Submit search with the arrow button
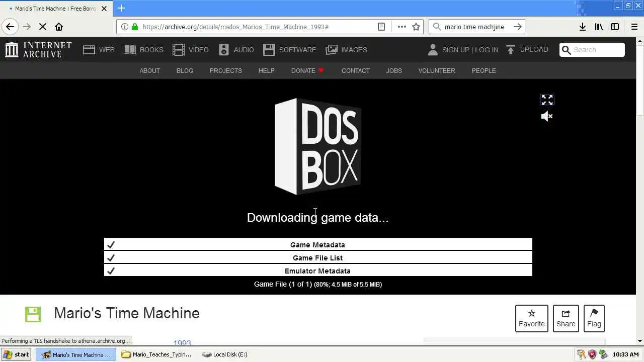Screen dimensions: 644x362 click(x=518, y=27)
